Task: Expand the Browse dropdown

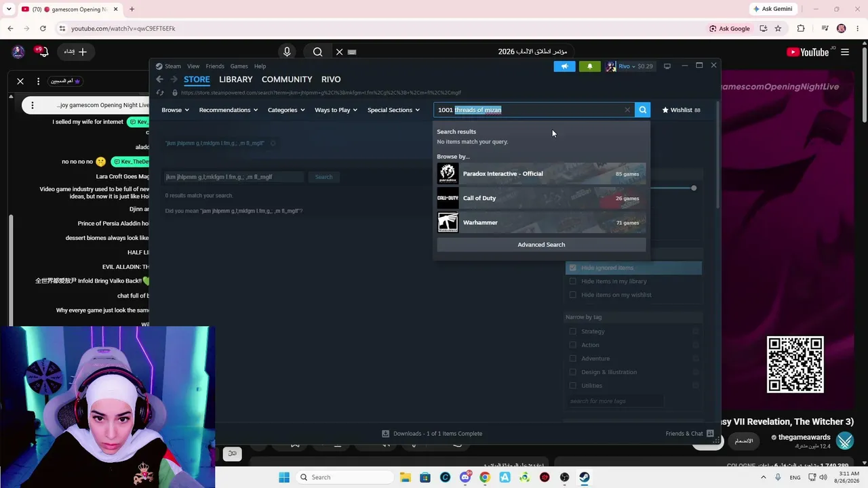Action: coord(175,110)
